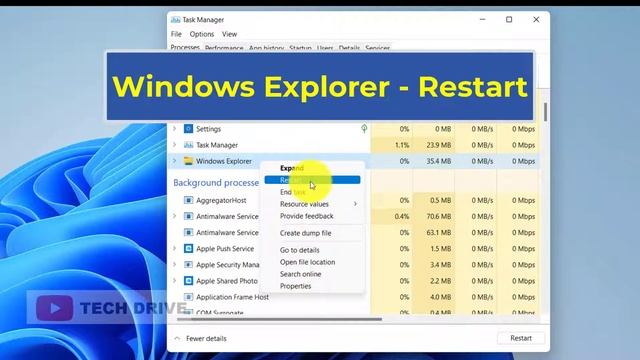Click the vertical scrollbar thumb in the process list
Screen dimensions: 640x360
click(x=545, y=111)
